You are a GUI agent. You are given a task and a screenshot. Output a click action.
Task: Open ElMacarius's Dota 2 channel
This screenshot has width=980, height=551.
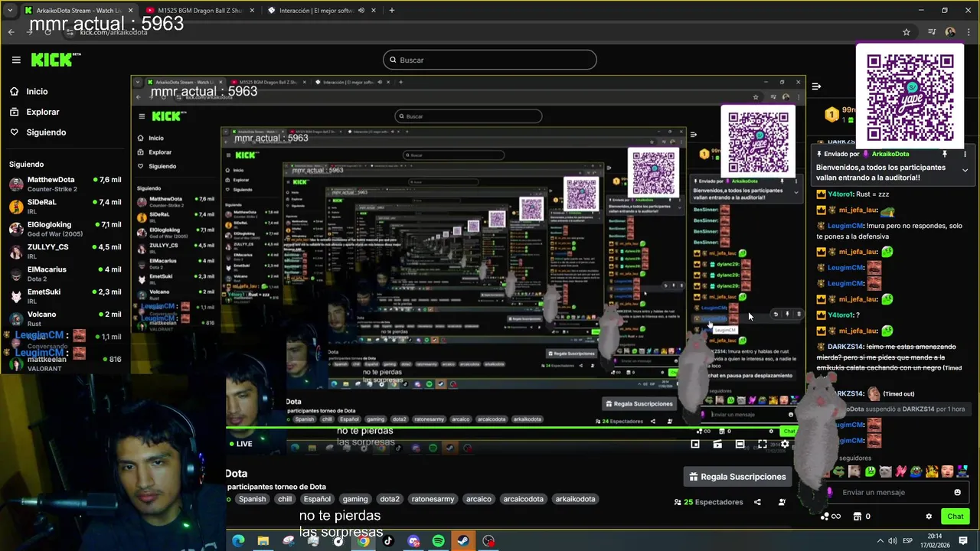tap(64, 273)
